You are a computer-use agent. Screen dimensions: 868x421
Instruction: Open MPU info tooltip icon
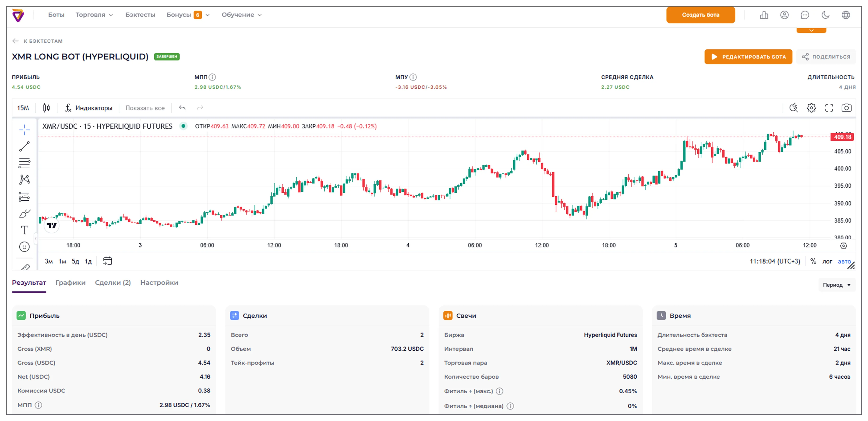(413, 77)
